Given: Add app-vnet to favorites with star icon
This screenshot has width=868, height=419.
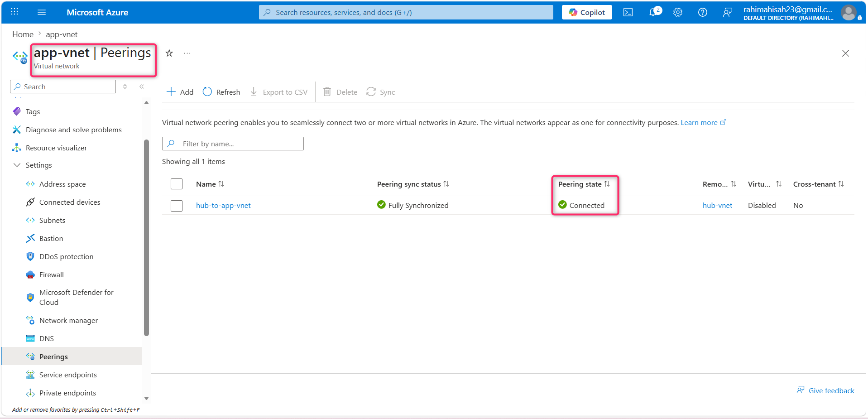Looking at the screenshot, I should 169,53.
